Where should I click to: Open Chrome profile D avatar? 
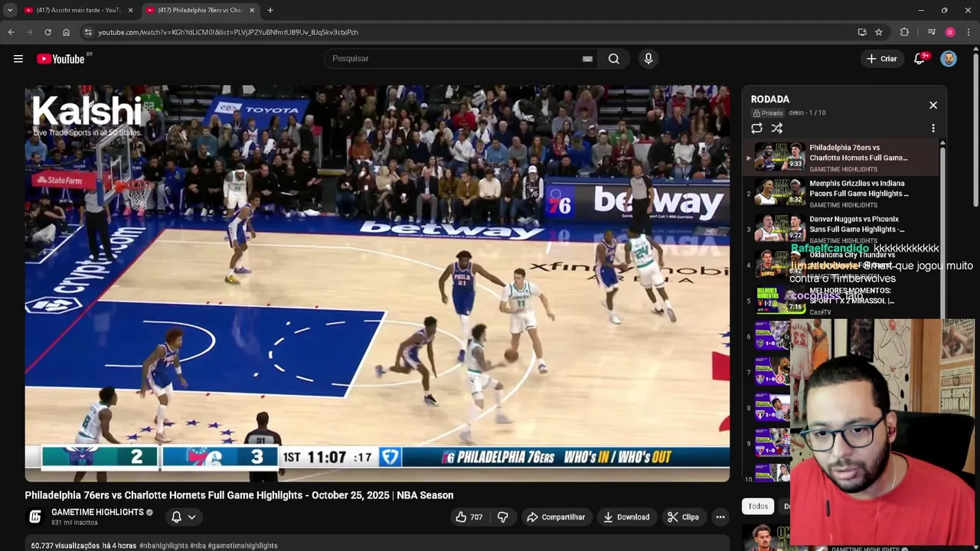point(950,32)
